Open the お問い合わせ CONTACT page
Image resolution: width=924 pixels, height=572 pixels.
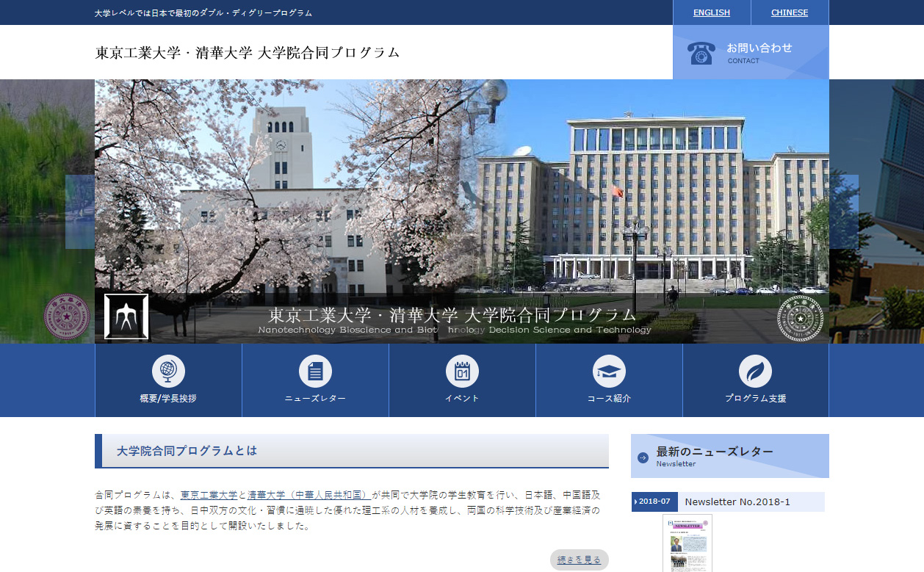(751, 52)
